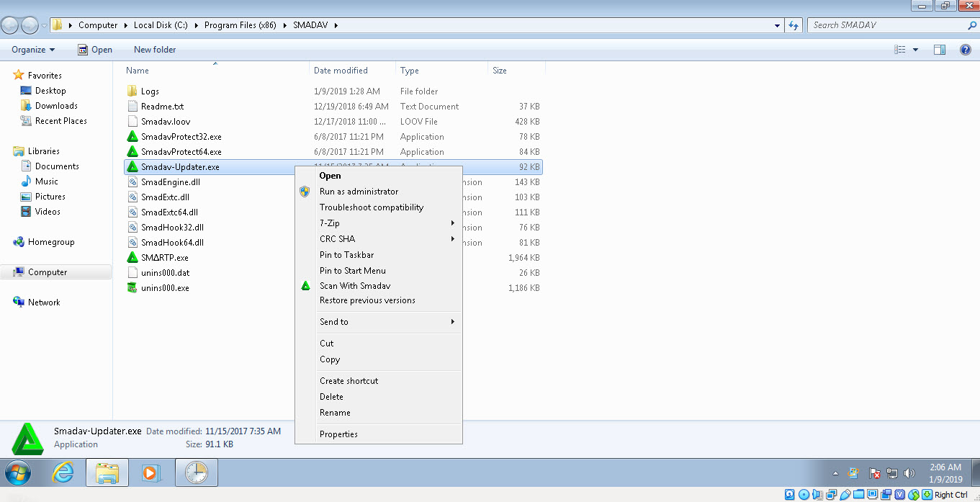This screenshot has height=502, width=980.
Task: Select Copy from the context menu
Action: click(x=379, y=359)
